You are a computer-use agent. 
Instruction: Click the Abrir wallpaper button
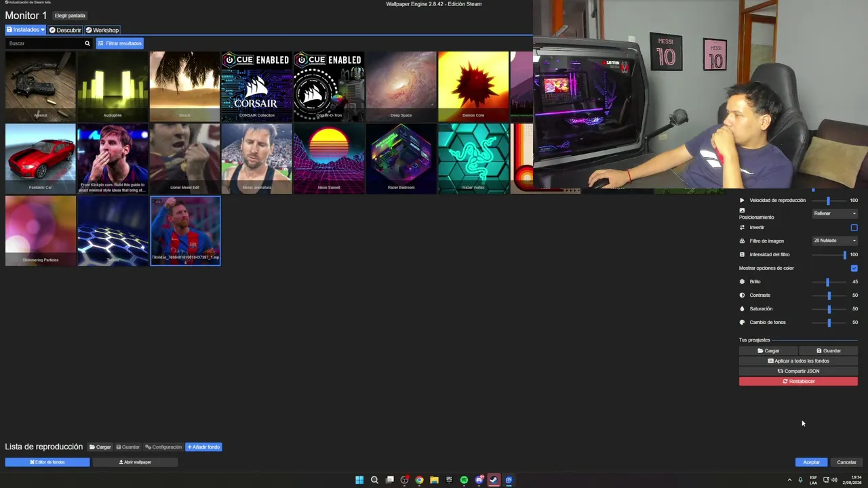coord(135,462)
